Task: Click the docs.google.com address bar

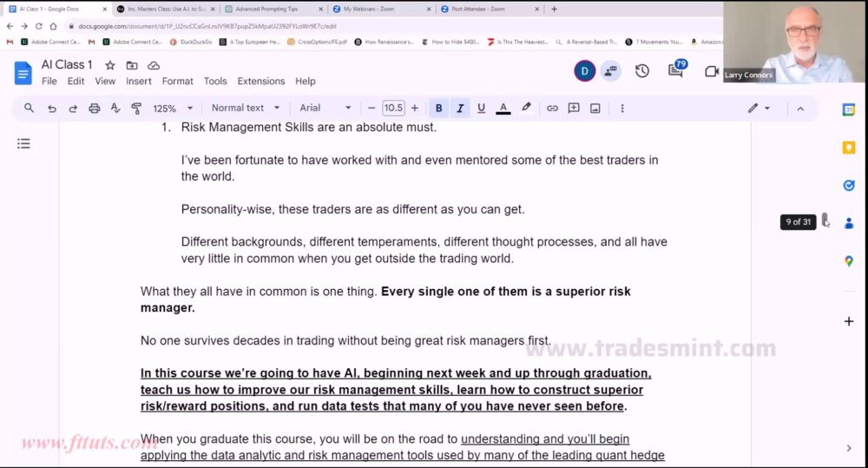Action: [x=207, y=26]
